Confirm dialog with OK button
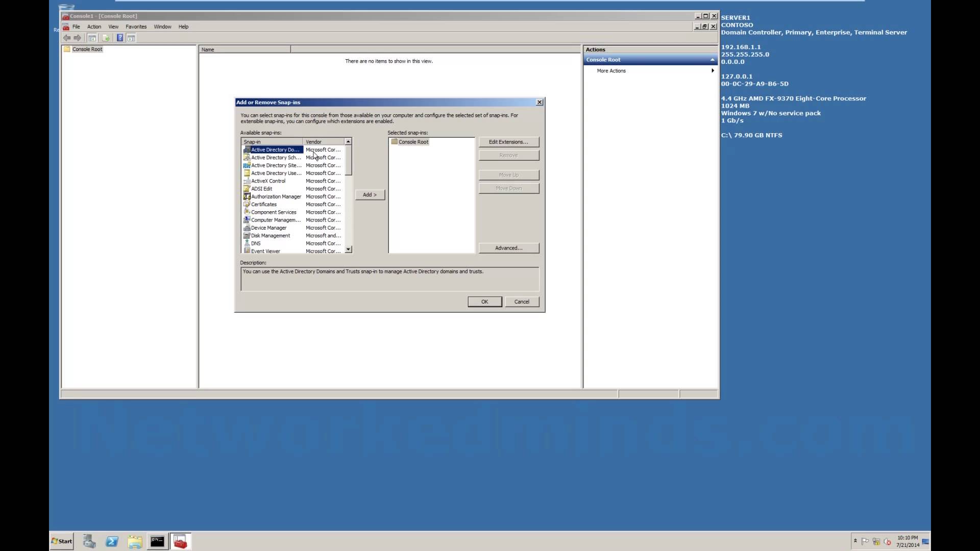980x551 pixels. pyautogui.click(x=484, y=302)
